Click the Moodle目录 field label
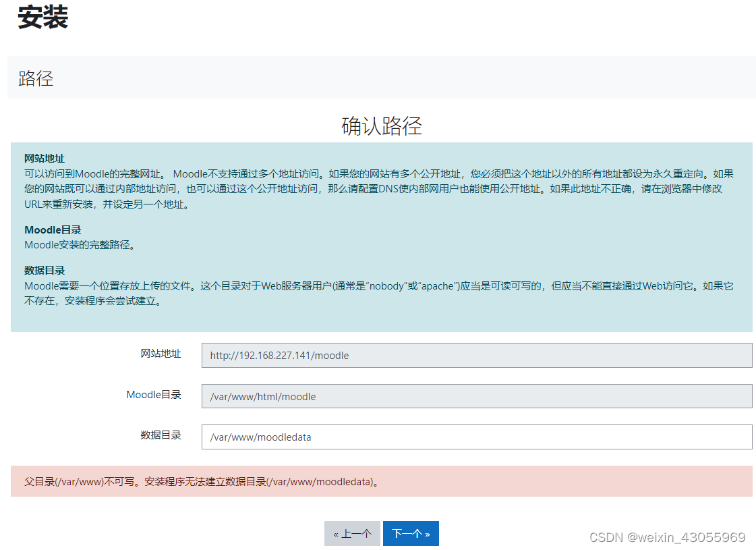This screenshot has width=756, height=550. (x=154, y=395)
